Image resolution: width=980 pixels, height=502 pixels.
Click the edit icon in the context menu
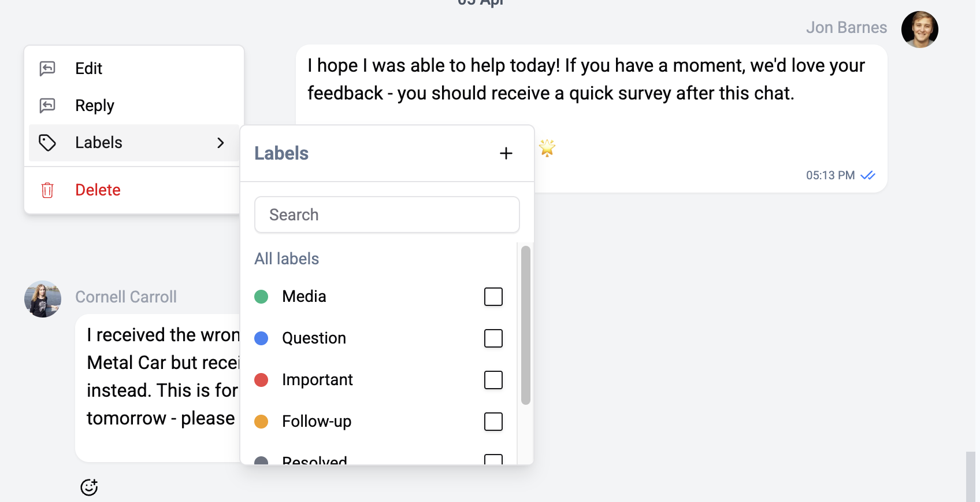[47, 68]
